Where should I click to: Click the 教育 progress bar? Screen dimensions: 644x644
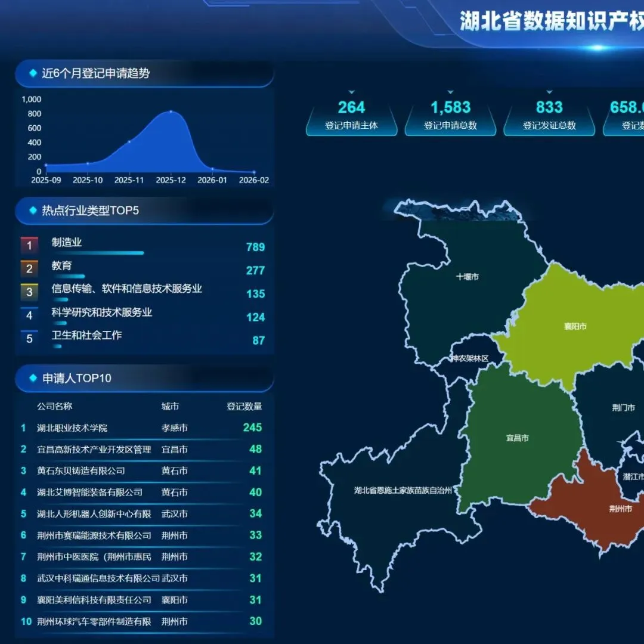click(69, 277)
